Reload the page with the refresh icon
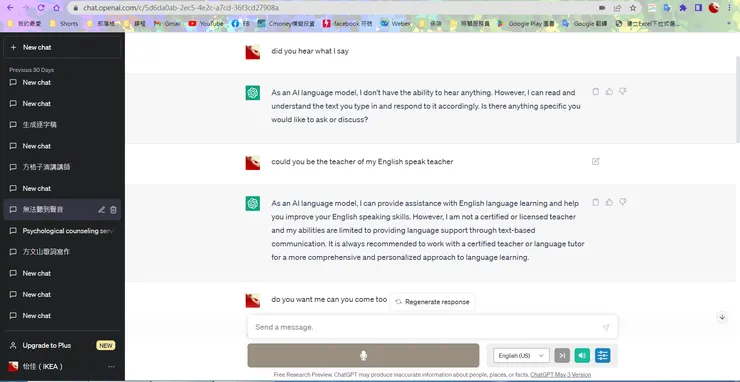Viewport: 740px width, 382px height. [41, 8]
